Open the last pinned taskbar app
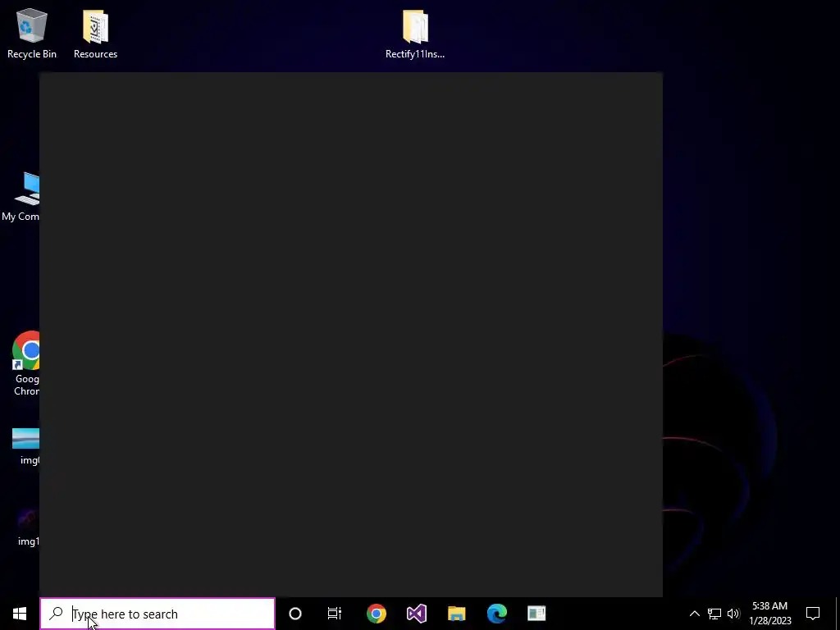 pos(536,614)
